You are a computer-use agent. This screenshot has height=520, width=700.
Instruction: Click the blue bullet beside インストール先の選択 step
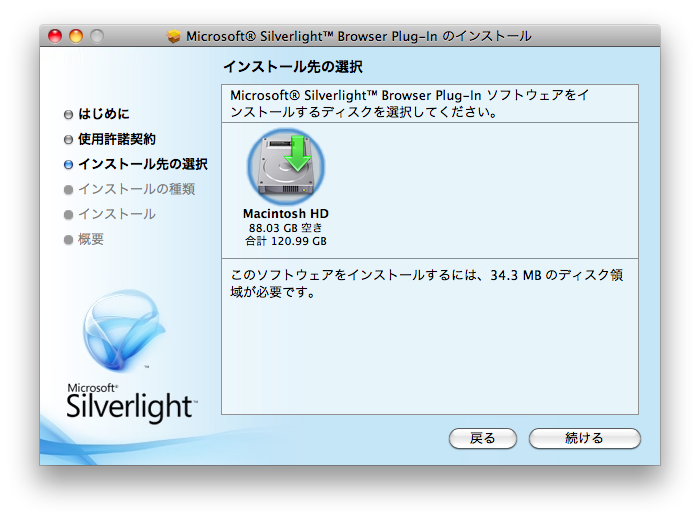(68, 165)
